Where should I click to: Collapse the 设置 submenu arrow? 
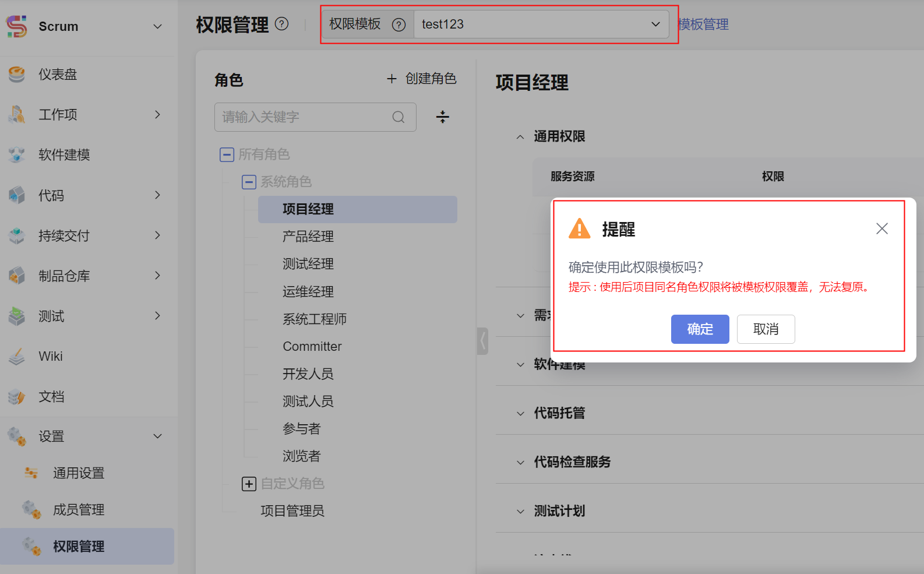[157, 436]
